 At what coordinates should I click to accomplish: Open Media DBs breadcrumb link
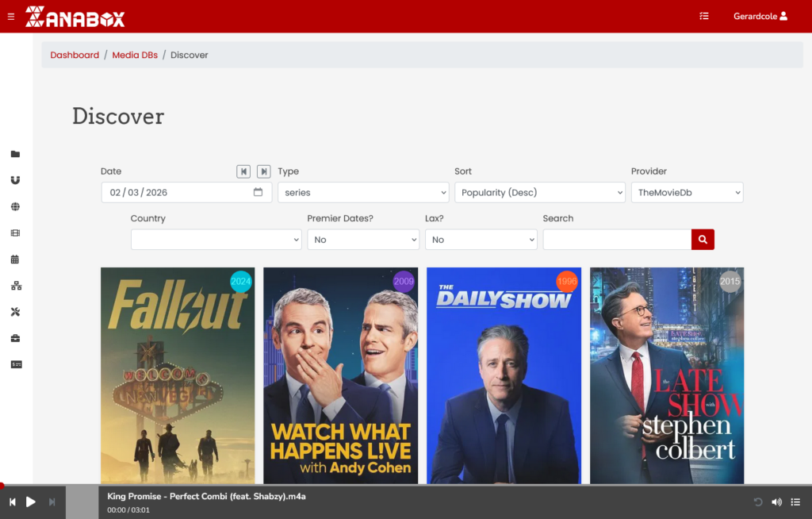point(135,56)
